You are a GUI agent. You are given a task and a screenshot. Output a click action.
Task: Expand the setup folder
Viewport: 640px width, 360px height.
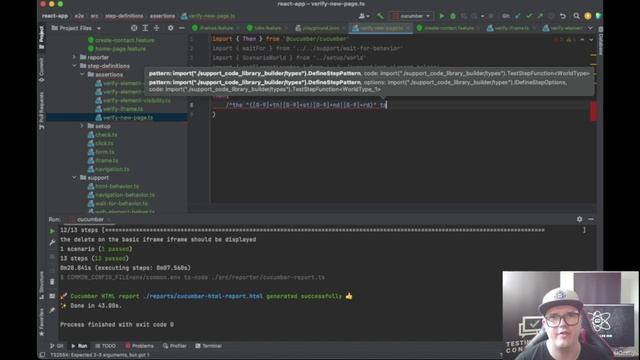(x=82, y=126)
